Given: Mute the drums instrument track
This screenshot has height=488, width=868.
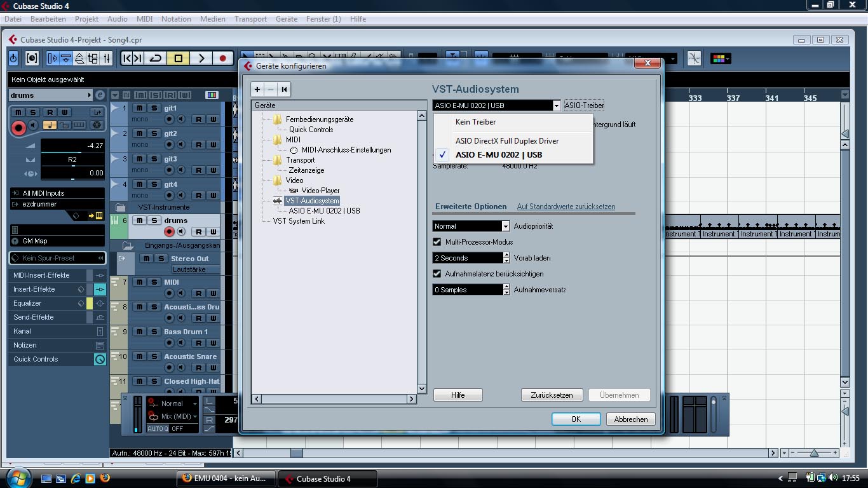Looking at the screenshot, I should [x=140, y=220].
